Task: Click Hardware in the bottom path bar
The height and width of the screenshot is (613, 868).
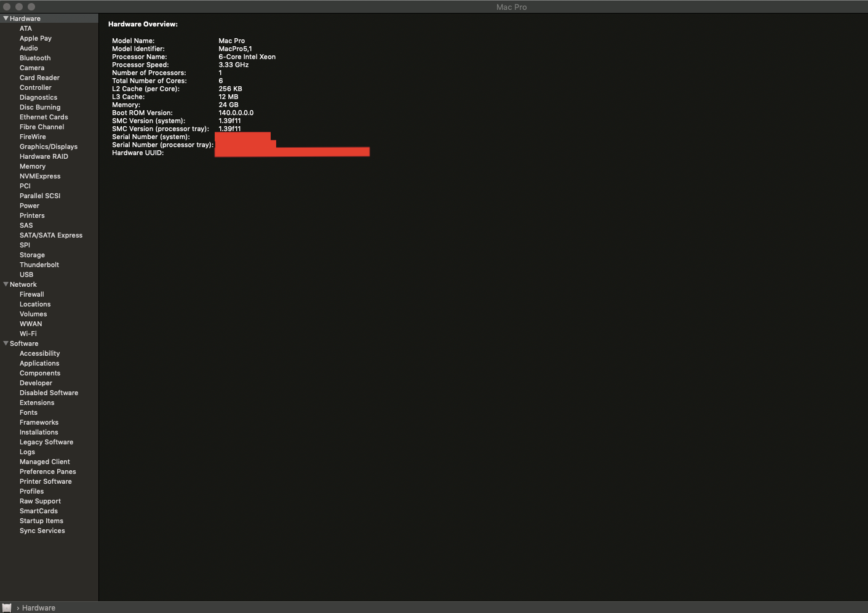Action: (x=39, y=608)
